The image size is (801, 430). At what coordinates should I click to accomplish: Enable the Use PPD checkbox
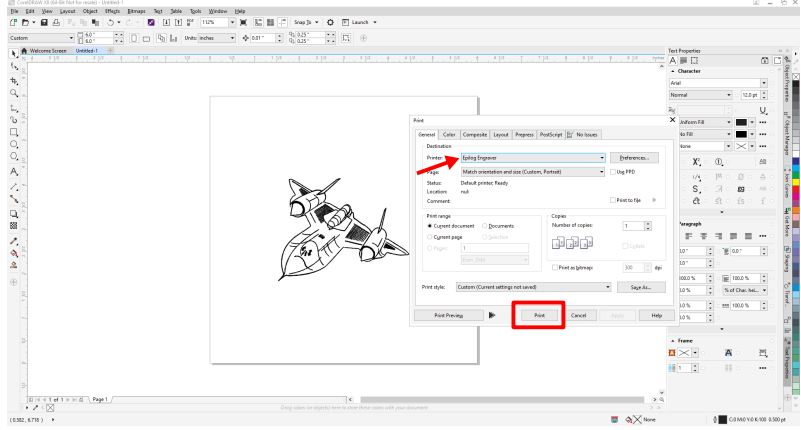612,172
